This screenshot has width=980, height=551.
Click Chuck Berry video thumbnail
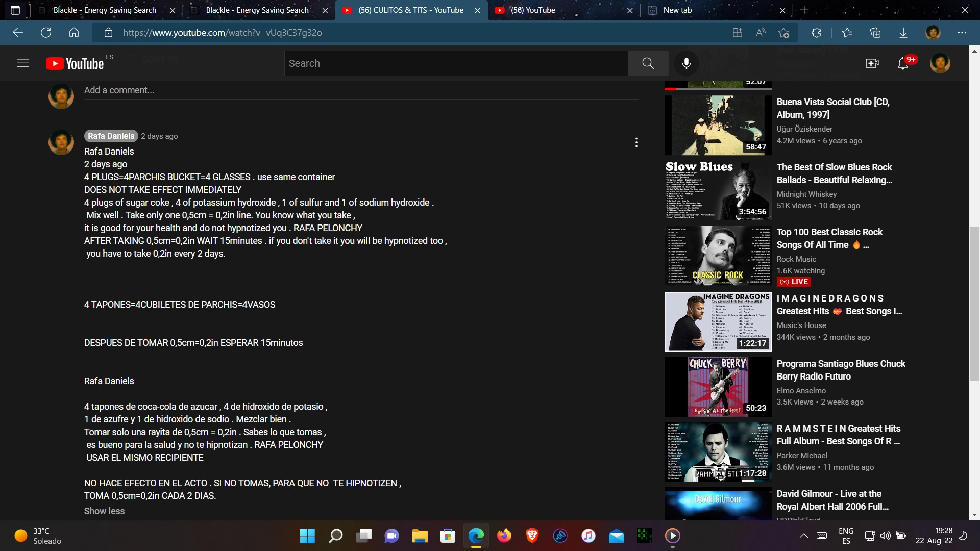click(x=718, y=387)
